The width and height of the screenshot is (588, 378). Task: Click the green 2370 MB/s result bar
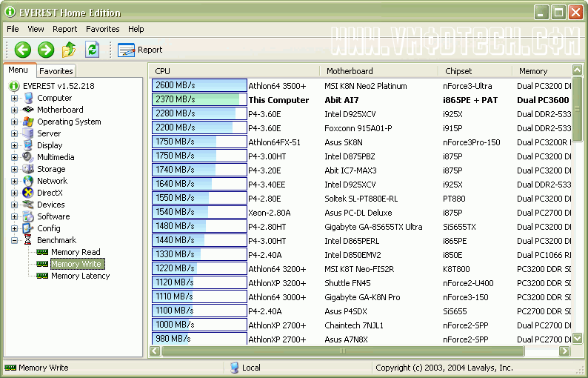click(199, 99)
